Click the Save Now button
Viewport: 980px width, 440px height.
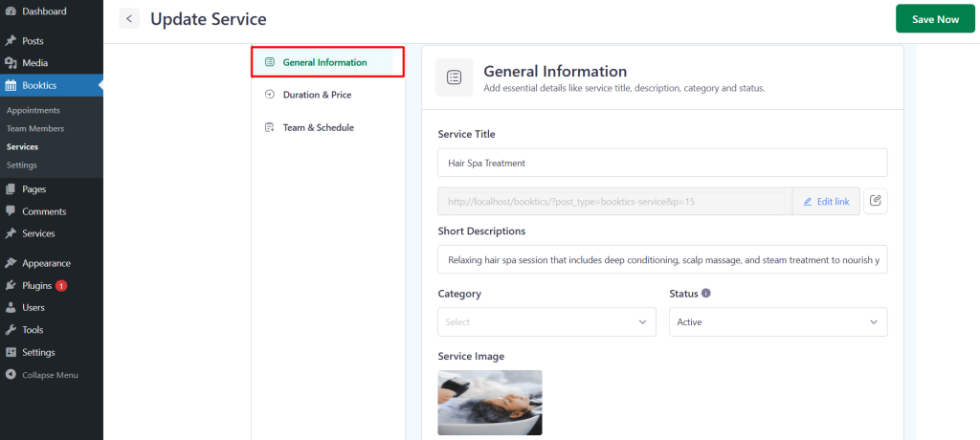935,19
